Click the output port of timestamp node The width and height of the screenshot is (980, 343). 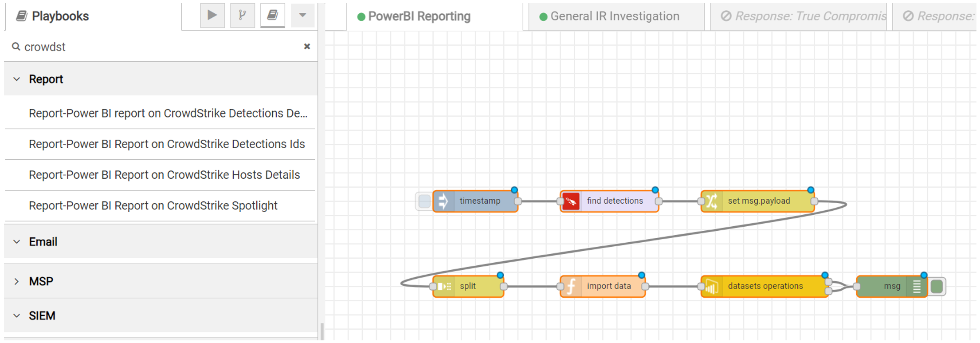click(x=517, y=201)
